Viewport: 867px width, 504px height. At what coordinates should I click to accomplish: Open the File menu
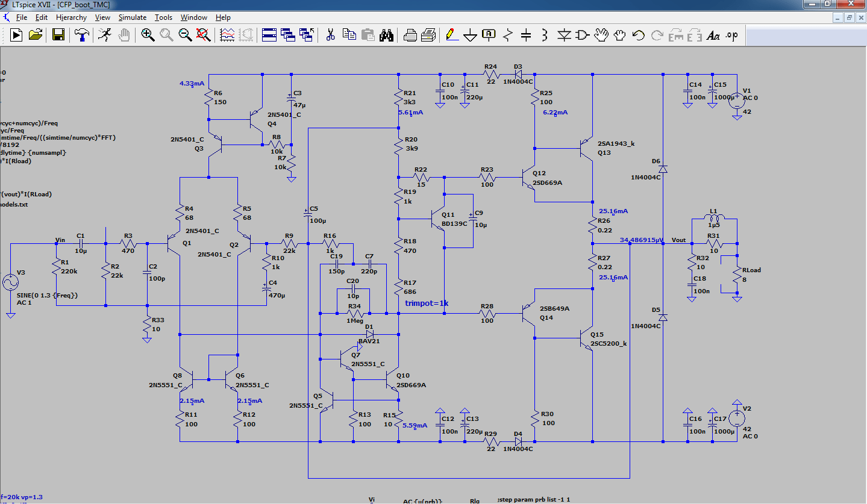(22, 17)
